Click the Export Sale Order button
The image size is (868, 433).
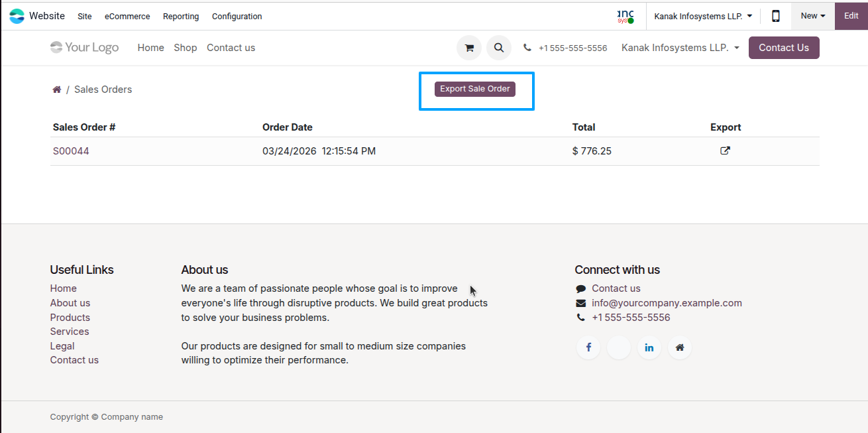[475, 89]
